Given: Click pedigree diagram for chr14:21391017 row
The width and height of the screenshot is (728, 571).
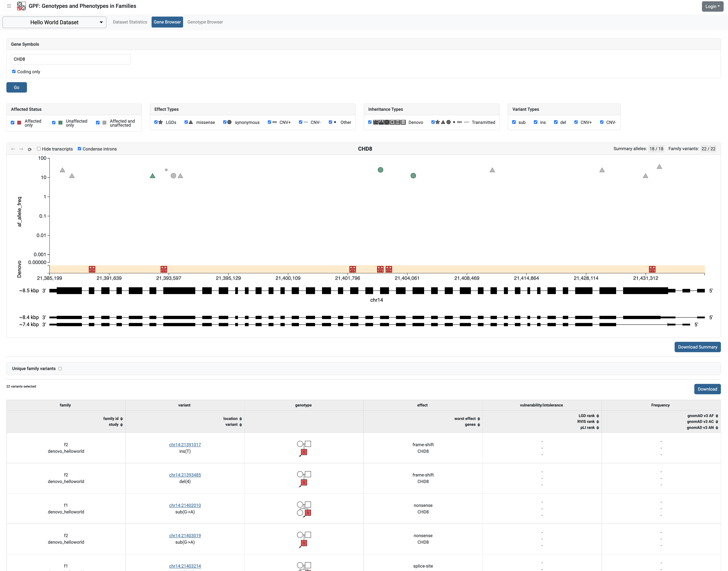Looking at the screenshot, I should click(304, 448).
